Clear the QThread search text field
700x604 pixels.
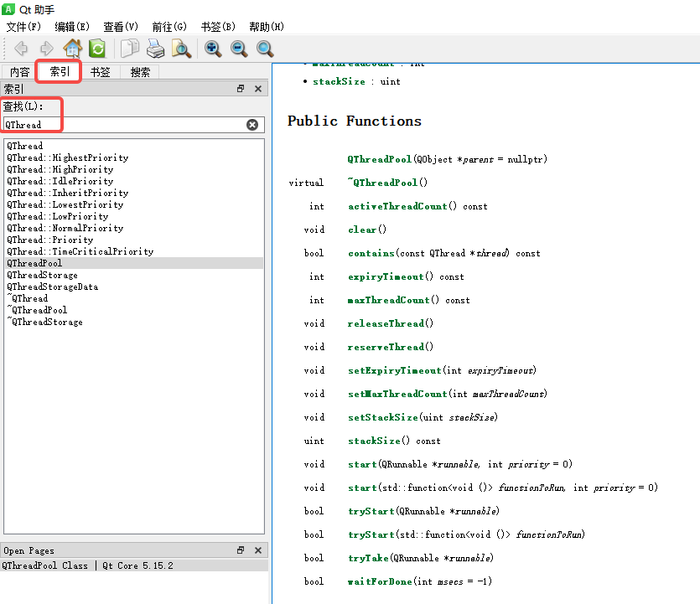coord(252,125)
